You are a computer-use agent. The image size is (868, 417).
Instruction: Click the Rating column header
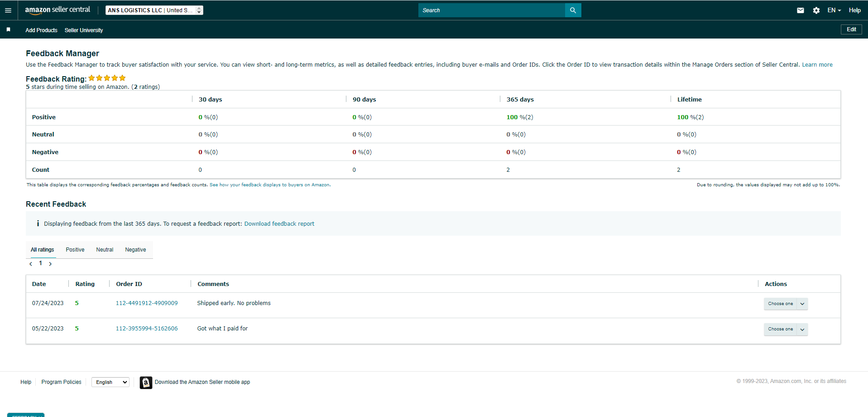tap(85, 284)
